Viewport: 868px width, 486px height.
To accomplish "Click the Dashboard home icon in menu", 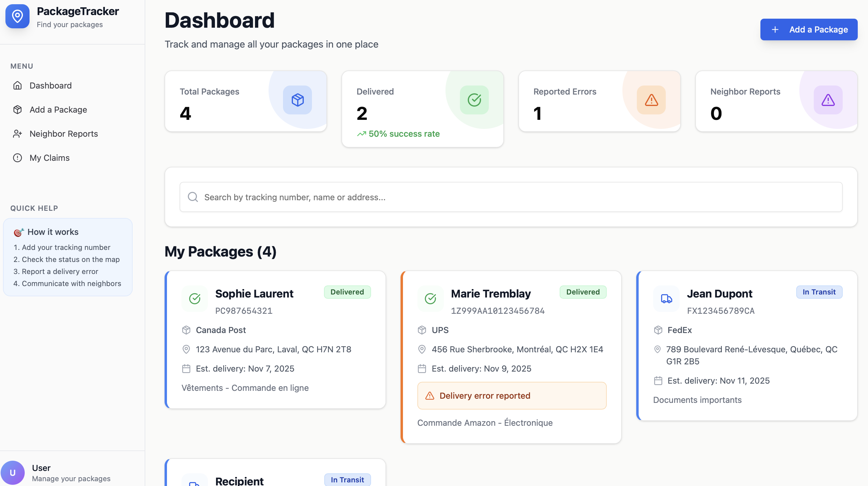I will click(17, 86).
